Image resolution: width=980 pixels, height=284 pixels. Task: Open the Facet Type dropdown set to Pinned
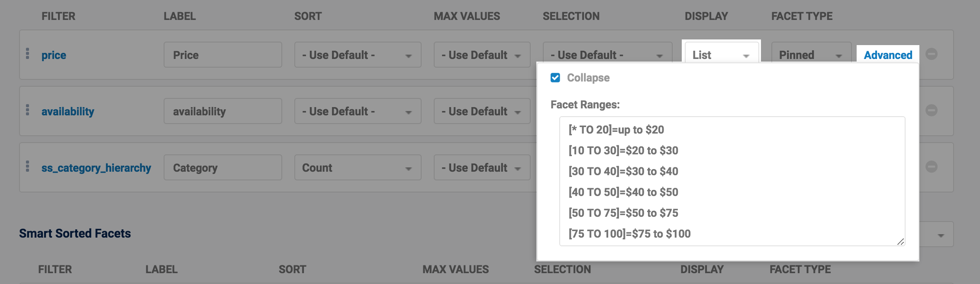(811, 55)
